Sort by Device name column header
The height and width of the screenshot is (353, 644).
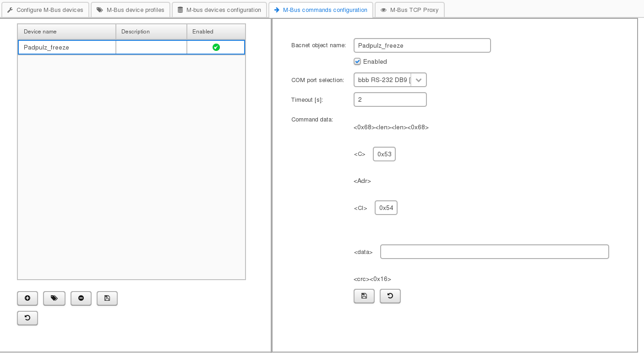click(x=67, y=32)
